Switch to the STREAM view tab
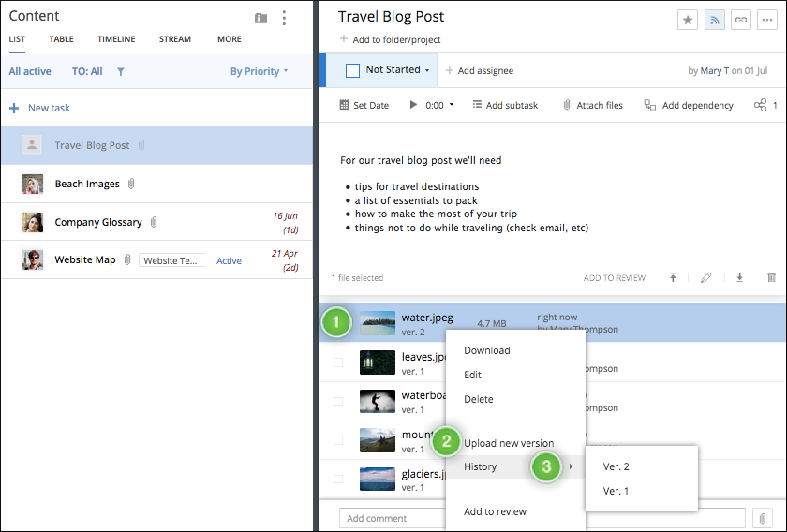The height and width of the screenshot is (532, 787). pyautogui.click(x=174, y=39)
